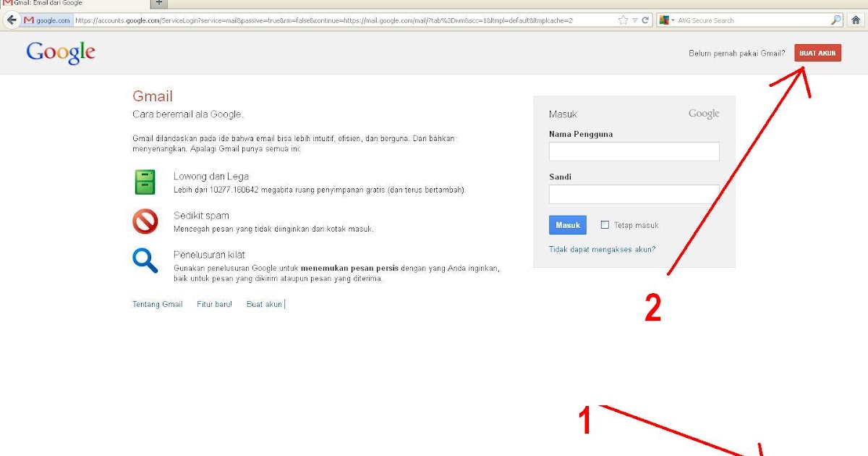Click the Sandi label

coord(560,177)
